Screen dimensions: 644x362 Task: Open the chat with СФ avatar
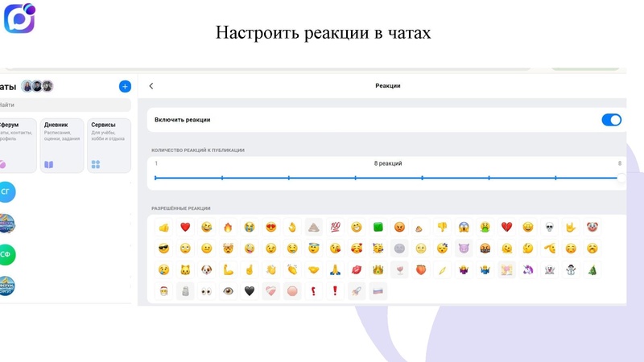[x=6, y=254]
